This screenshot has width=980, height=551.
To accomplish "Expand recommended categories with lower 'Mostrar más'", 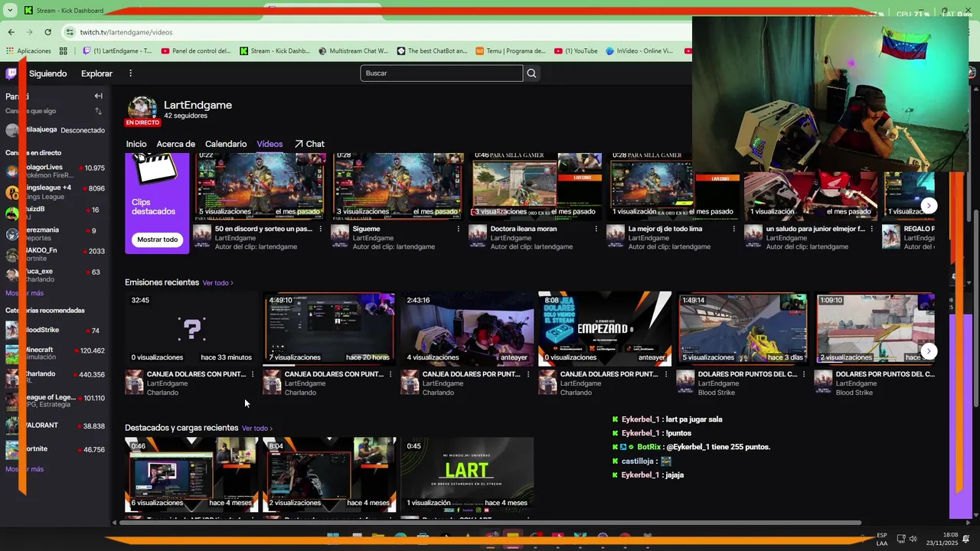I will click(24, 469).
